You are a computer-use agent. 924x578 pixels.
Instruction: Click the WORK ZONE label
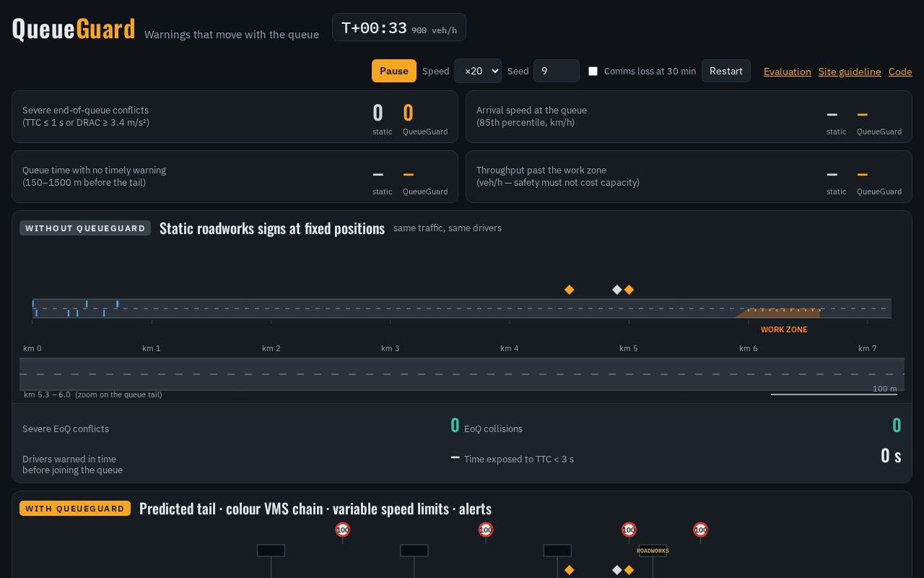(784, 329)
